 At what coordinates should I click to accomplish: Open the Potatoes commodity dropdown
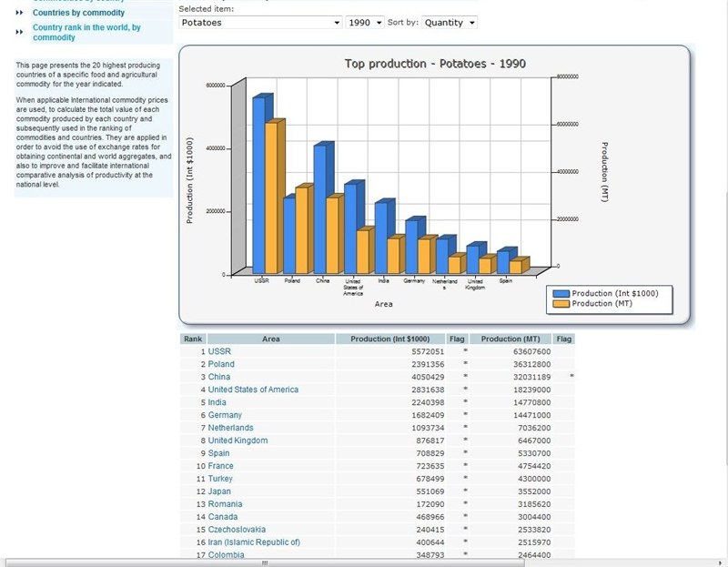coord(260,22)
